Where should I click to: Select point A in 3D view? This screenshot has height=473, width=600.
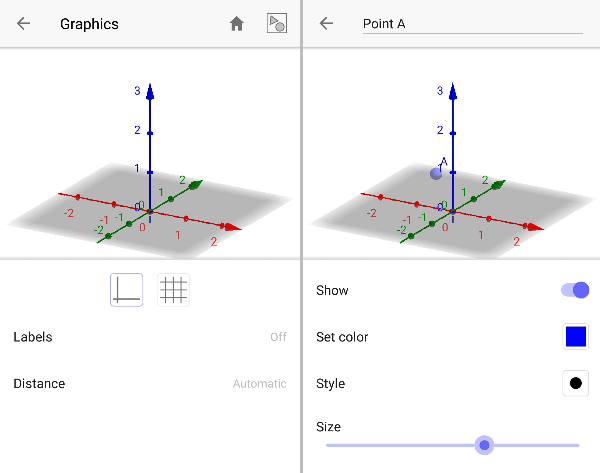coord(435,173)
